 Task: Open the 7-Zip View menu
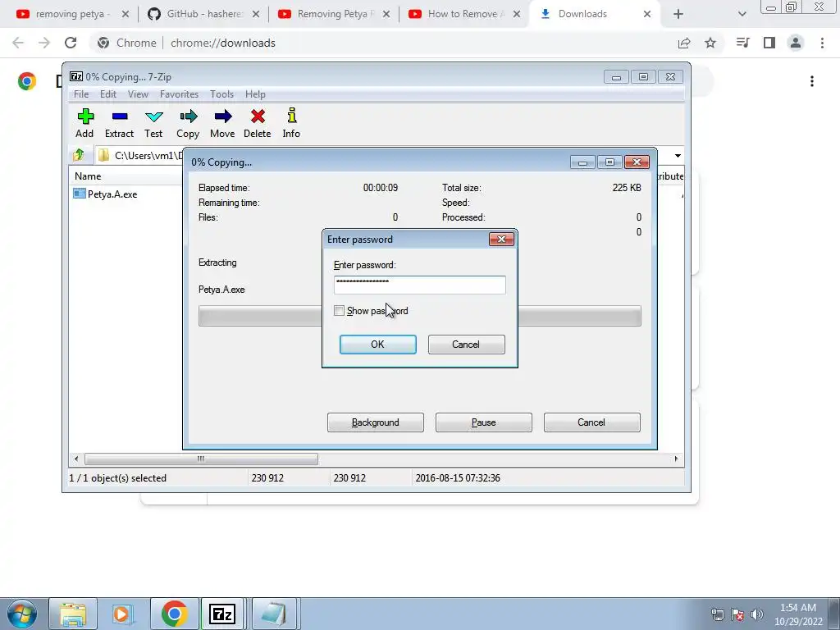138,94
